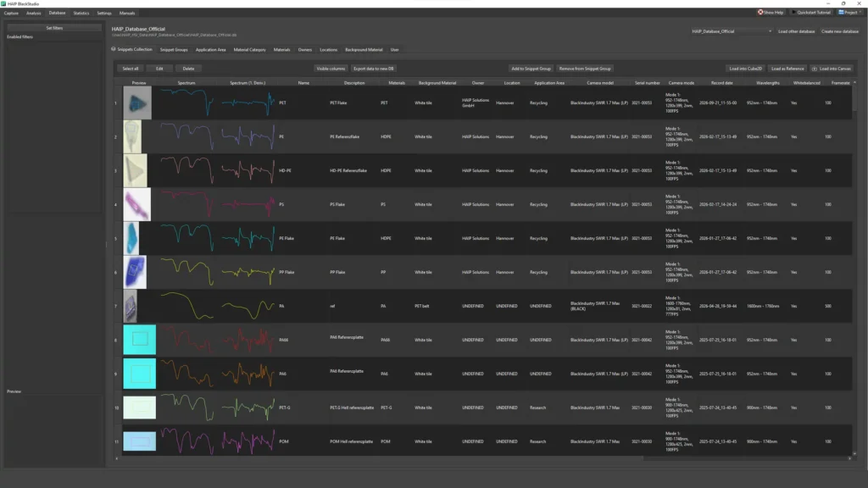868x488 pixels.
Task: Click the Select all button
Action: coord(130,69)
